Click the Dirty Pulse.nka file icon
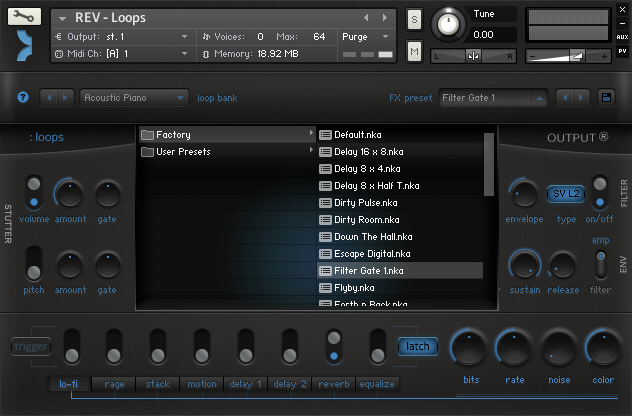 [325, 203]
